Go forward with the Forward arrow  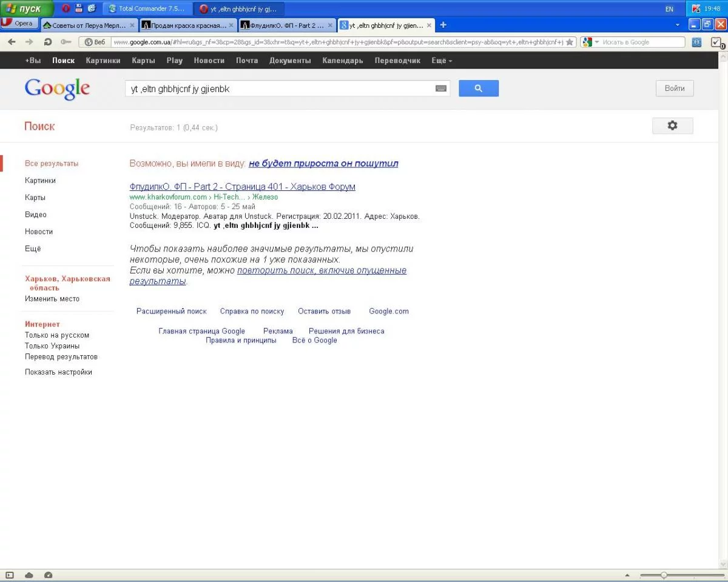(x=29, y=42)
